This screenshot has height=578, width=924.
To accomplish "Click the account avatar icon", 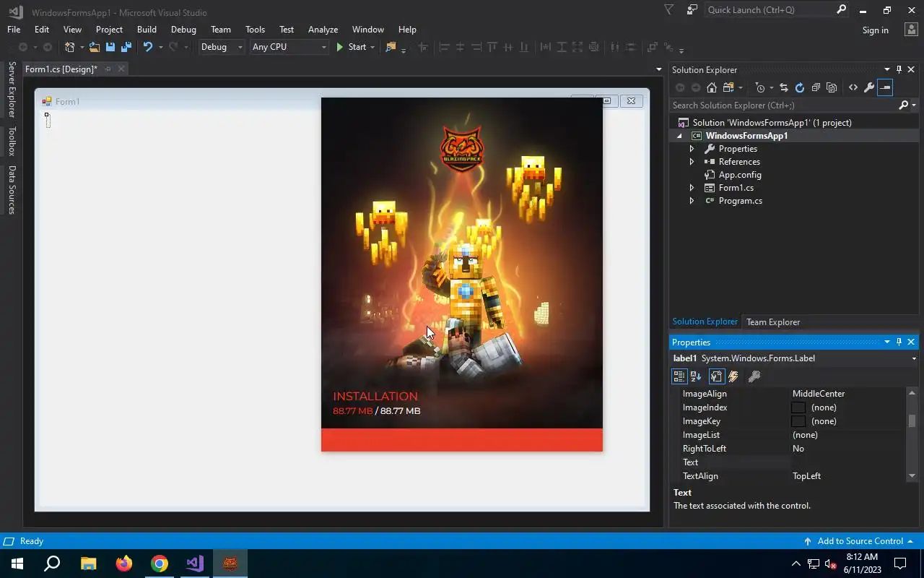I will pyautogui.click(x=911, y=30).
